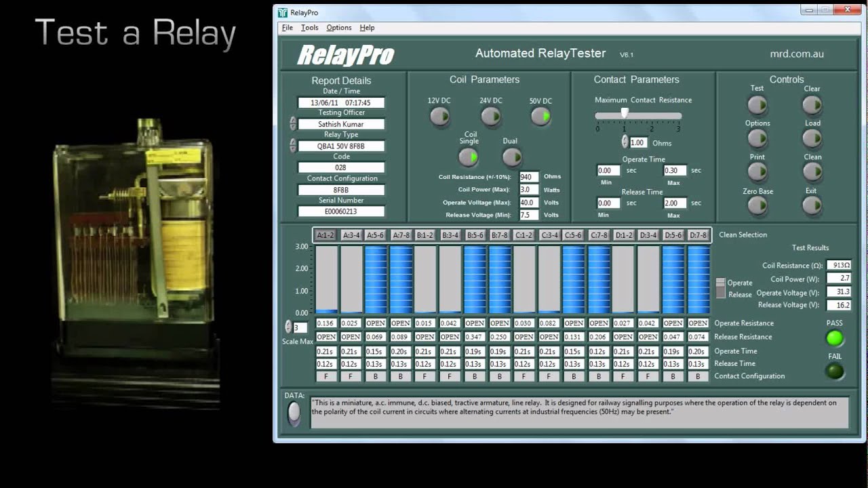Click the RelayPro logo
The width and height of the screenshot is (868, 488).
tap(346, 55)
